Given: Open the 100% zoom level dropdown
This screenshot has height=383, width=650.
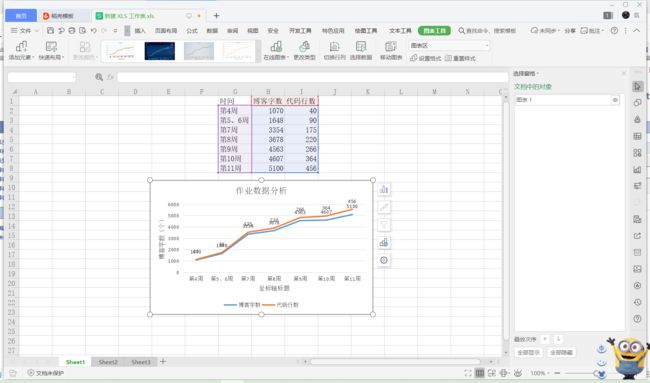Looking at the screenshot, I should (x=539, y=373).
